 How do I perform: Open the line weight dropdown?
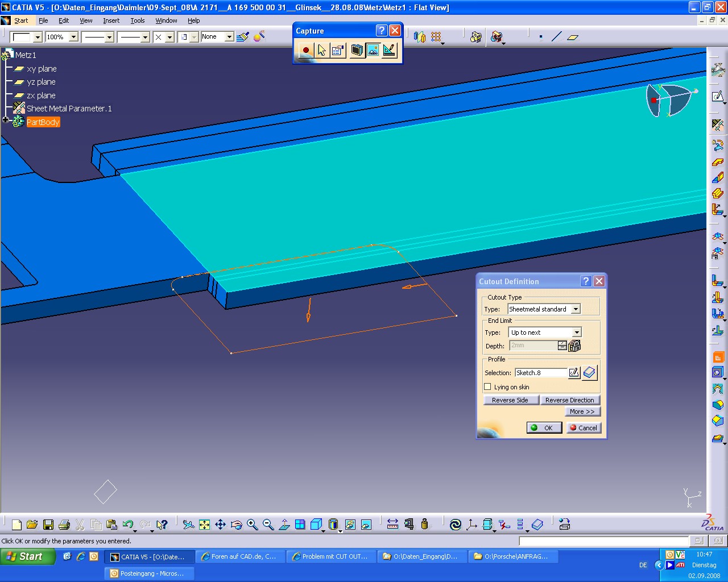110,37
